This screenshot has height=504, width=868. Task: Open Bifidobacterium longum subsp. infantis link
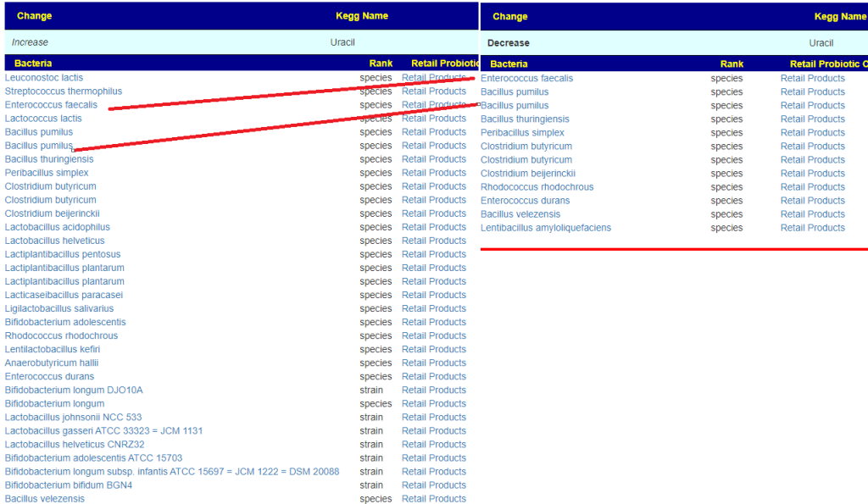pos(172,471)
